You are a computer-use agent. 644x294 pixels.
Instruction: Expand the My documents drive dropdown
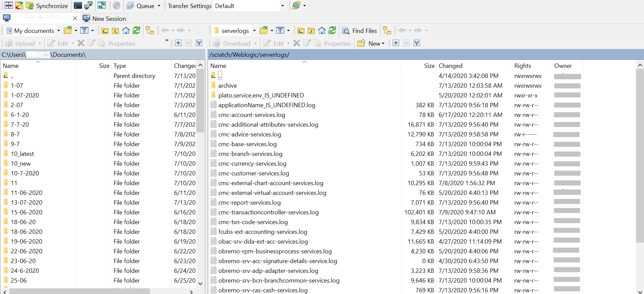point(58,31)
